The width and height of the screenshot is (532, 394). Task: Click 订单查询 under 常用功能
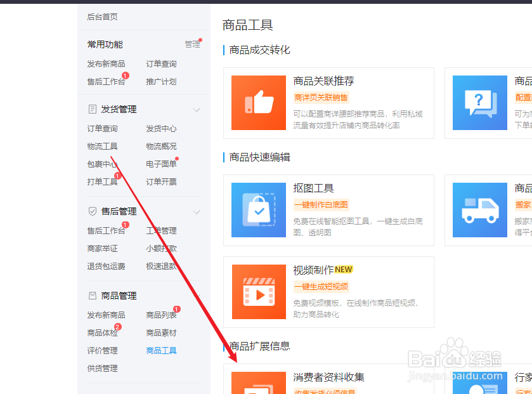[161, 64]
